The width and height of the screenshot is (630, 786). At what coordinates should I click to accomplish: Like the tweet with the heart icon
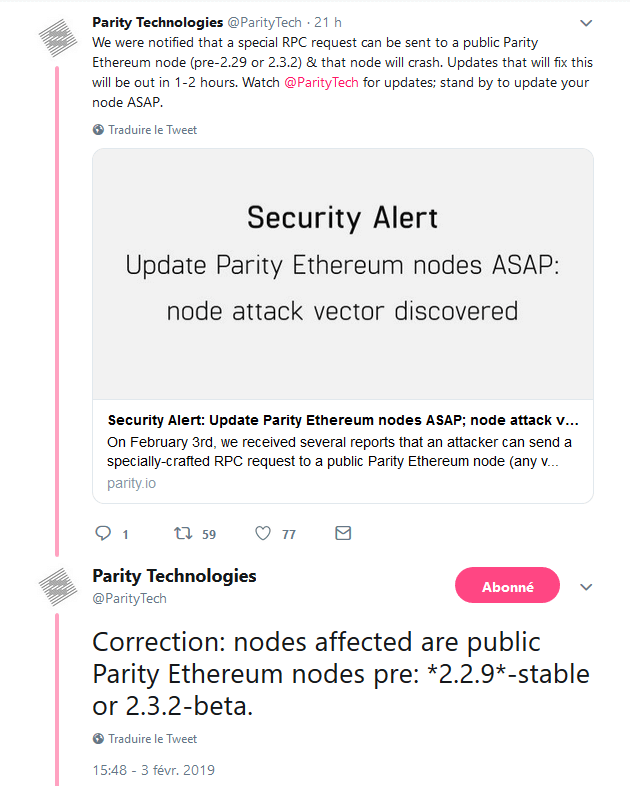click(264, 534)
